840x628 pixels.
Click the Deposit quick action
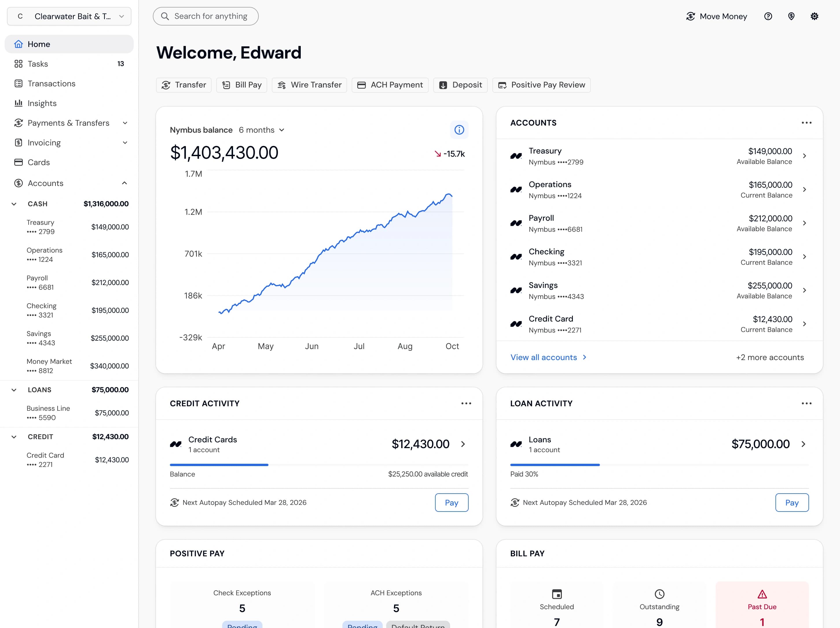click(460, 85)
